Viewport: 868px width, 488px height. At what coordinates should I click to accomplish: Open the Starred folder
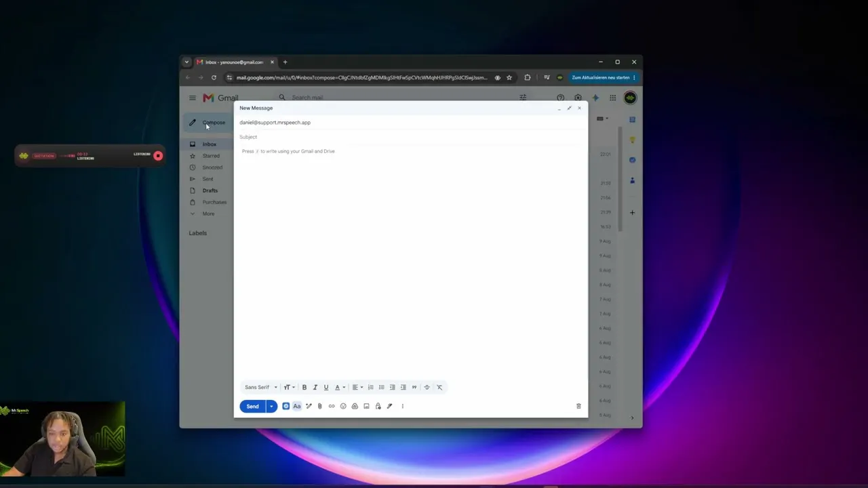[x=210, y=156]
